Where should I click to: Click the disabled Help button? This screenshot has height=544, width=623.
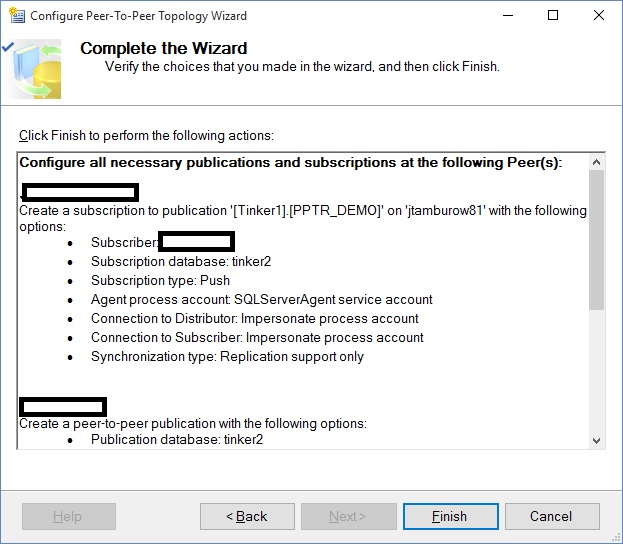[x=68, y=516]
